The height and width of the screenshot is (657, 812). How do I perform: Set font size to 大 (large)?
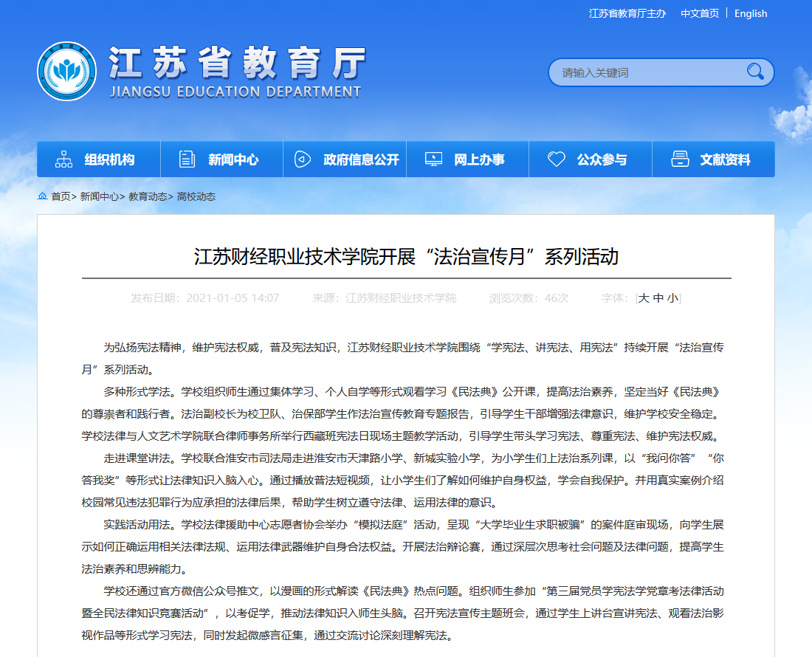(644, 298)
